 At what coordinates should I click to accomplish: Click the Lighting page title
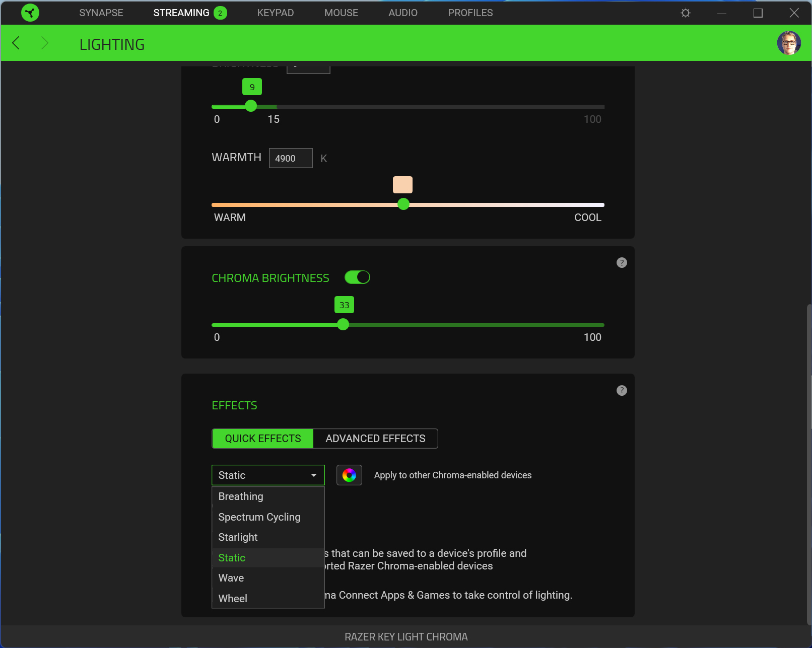click(x=112, y=44)
